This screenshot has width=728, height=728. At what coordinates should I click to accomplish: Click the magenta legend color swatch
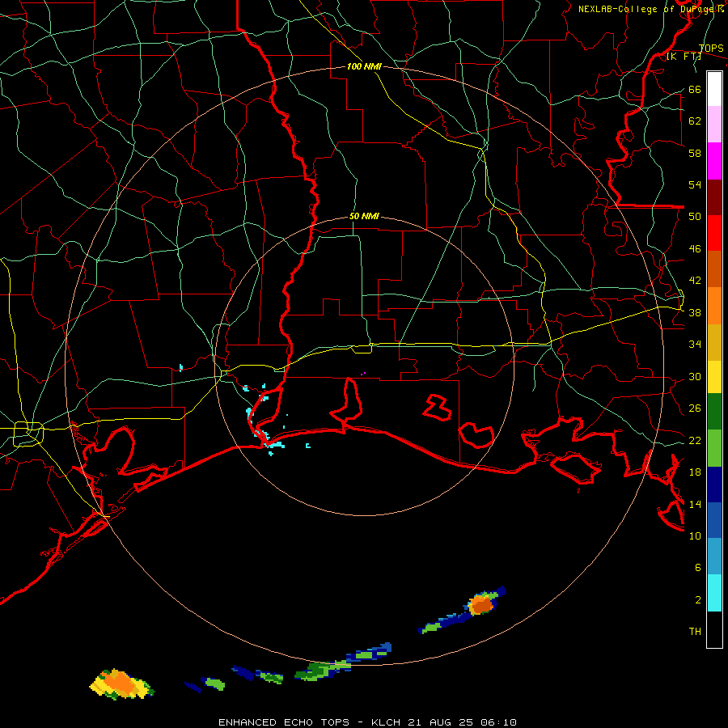click(714, 161)
